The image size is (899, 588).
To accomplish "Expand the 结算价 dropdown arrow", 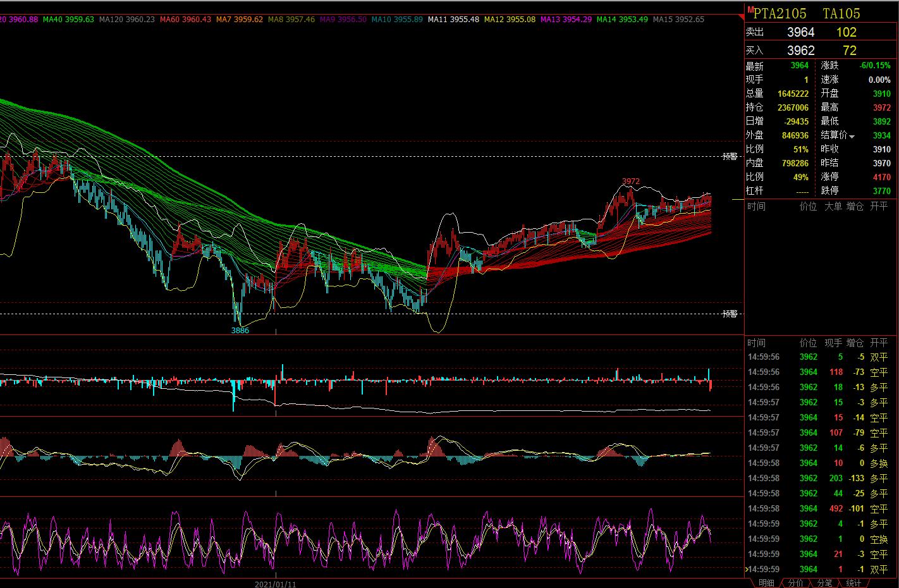I will [x=852, y=137].
